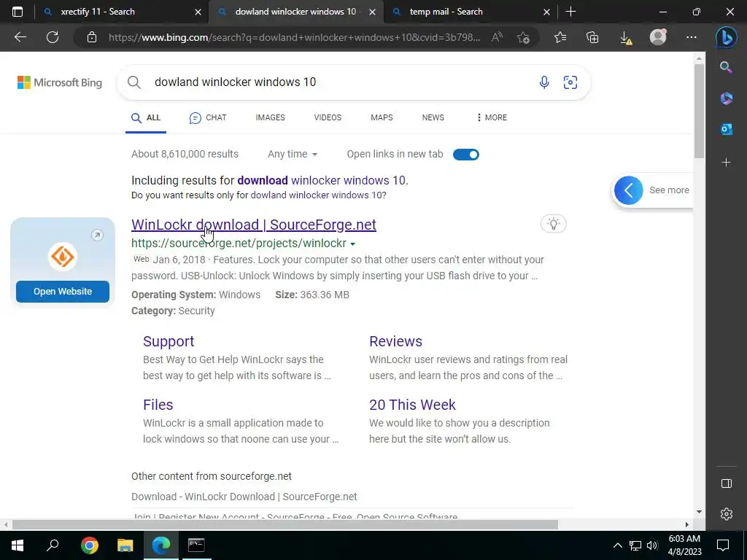
Task: Search only for dowland winlocker windows 10
Action: click(318, 195)
